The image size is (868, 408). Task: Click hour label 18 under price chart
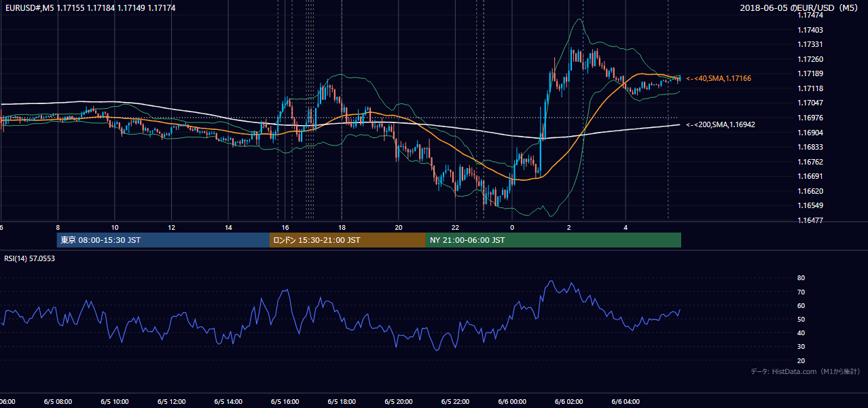[x=342, y=227]
